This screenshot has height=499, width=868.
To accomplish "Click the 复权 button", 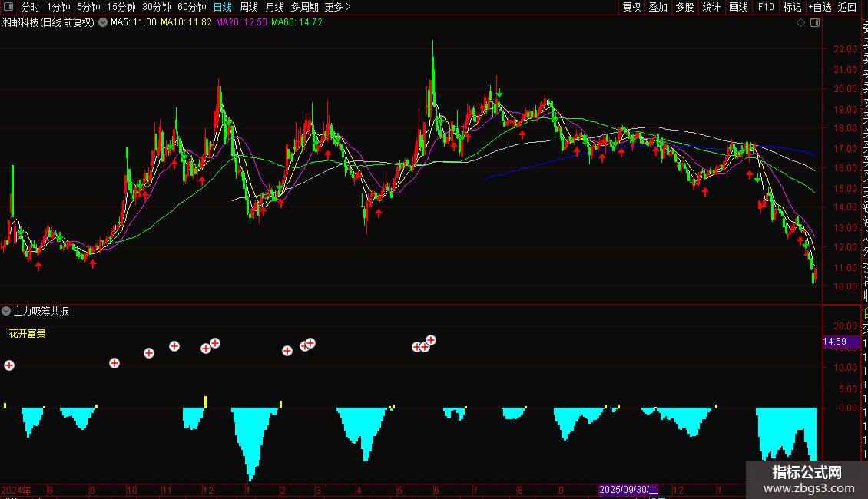I will (x=631, y=7).
